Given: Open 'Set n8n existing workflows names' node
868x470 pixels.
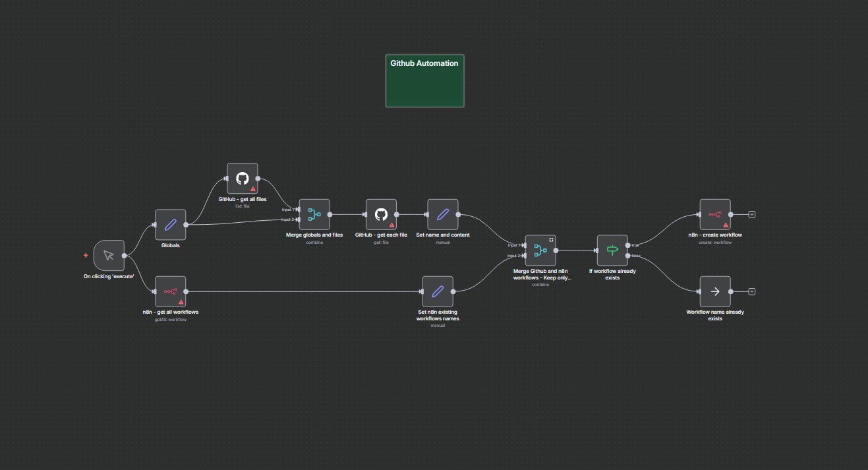Looking at the screenshot, I should (x=438, y=291).
